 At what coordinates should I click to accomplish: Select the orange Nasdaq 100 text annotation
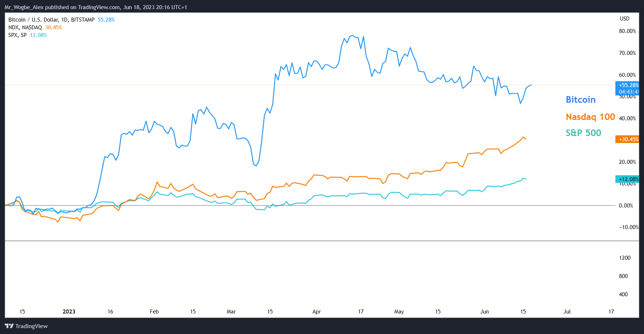coord(590,117)
